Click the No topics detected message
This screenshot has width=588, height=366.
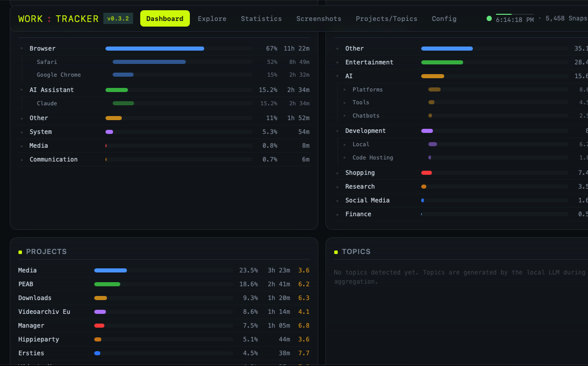click(460, 277)
